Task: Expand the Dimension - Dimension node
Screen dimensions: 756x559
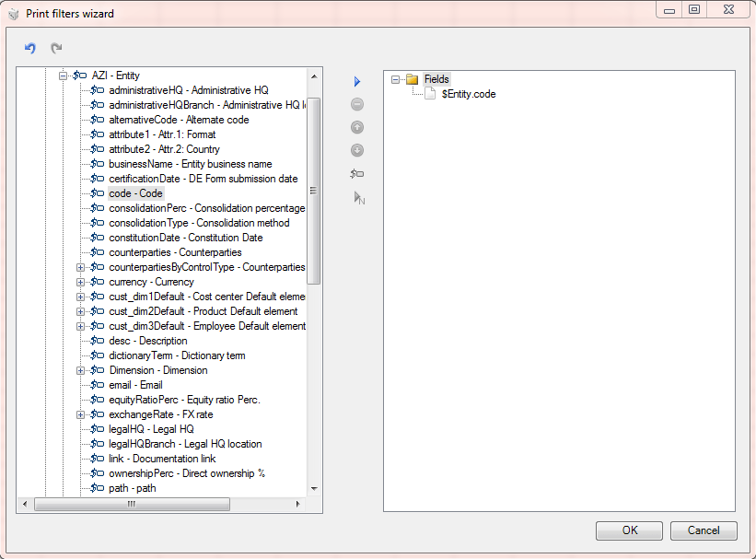Action: pyautogui.click(x=80, y=370)
